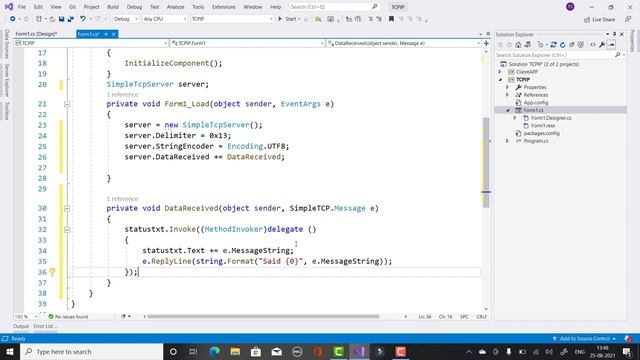Click Show All Files icon

[x=580, y=44]
